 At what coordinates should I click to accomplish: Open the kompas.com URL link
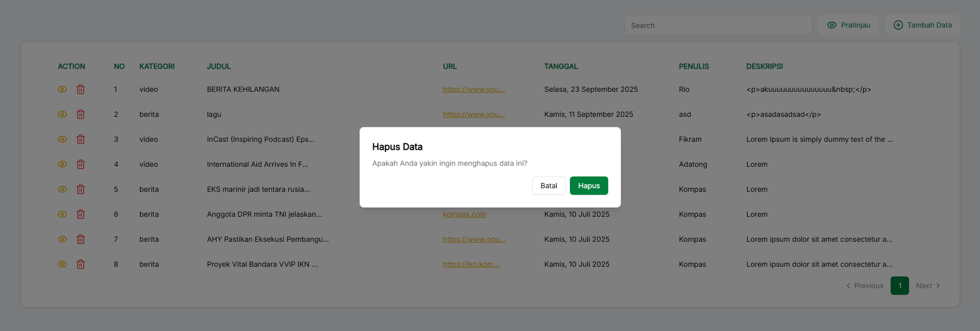point(464,214)
